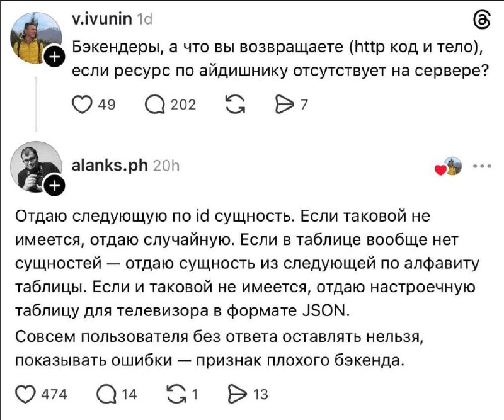Open v.ivunin's question text about http code

tap(280, 59)
